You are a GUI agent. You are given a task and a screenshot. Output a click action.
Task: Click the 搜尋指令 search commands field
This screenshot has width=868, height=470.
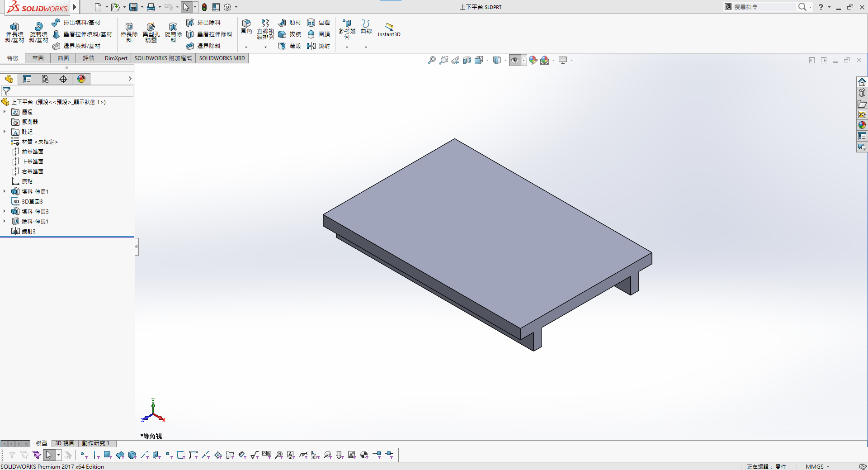764,7
